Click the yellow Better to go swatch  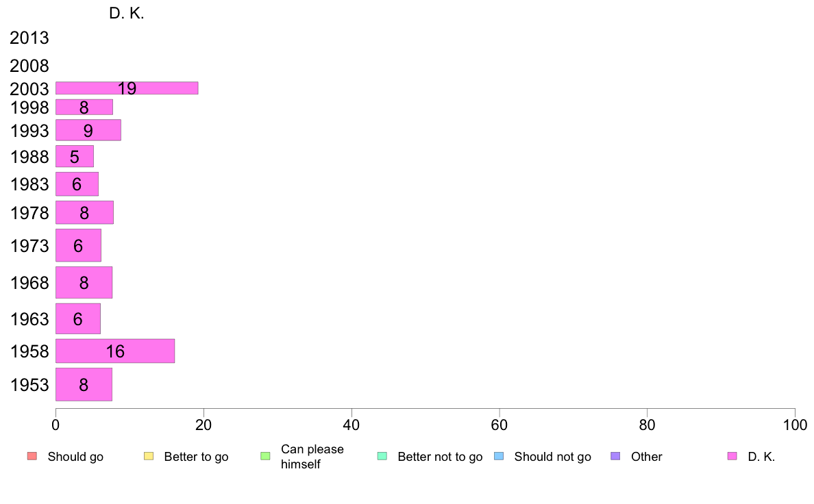click(149, 456)
